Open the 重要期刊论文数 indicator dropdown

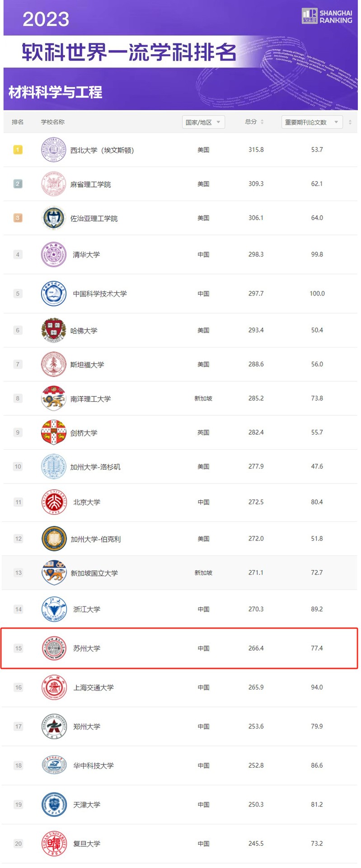click(x=312, y=122)
